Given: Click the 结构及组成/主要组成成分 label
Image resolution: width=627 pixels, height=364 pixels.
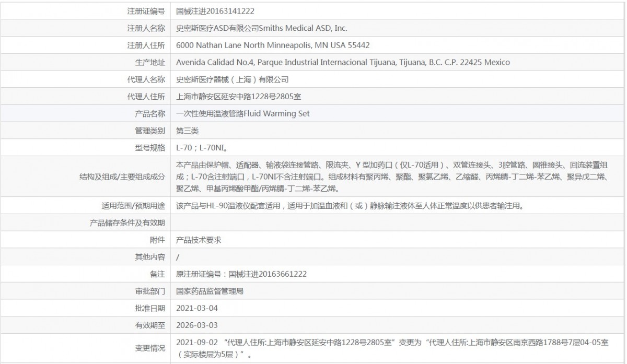Looking at the screenshot, I should click(122, 177).
